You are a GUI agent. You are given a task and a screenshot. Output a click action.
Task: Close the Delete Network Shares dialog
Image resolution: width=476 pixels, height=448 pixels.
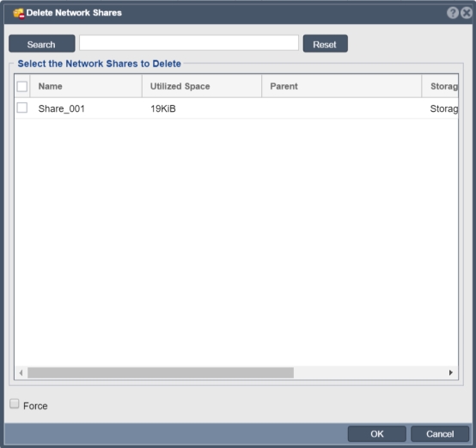[467, 13]
